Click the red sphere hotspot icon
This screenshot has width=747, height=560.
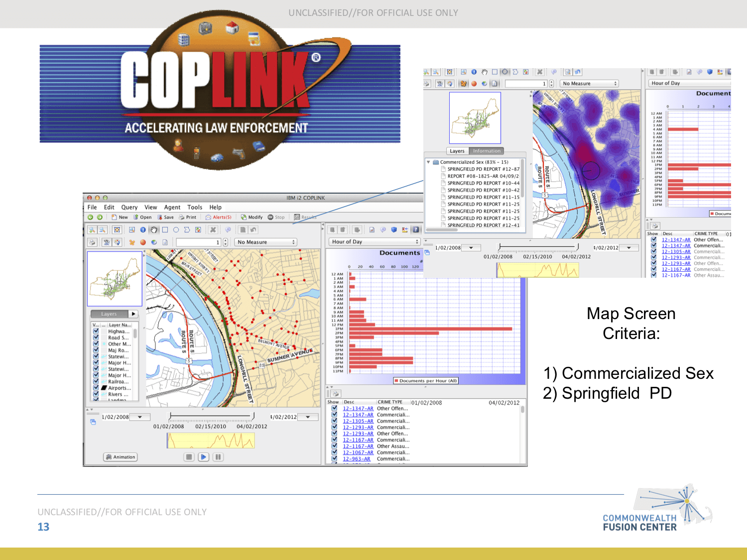[143, 242]
